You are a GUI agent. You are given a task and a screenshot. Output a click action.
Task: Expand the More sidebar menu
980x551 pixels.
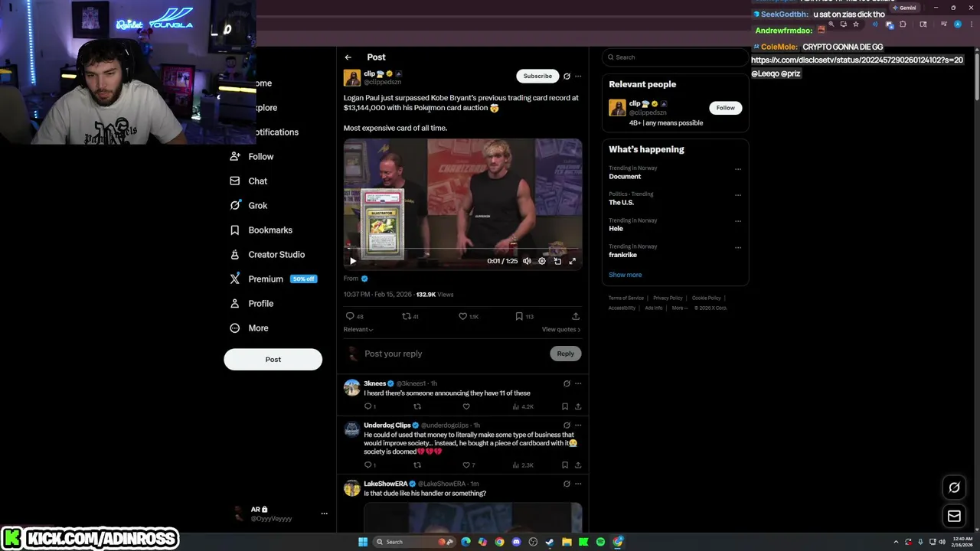(x=249, y=328)
